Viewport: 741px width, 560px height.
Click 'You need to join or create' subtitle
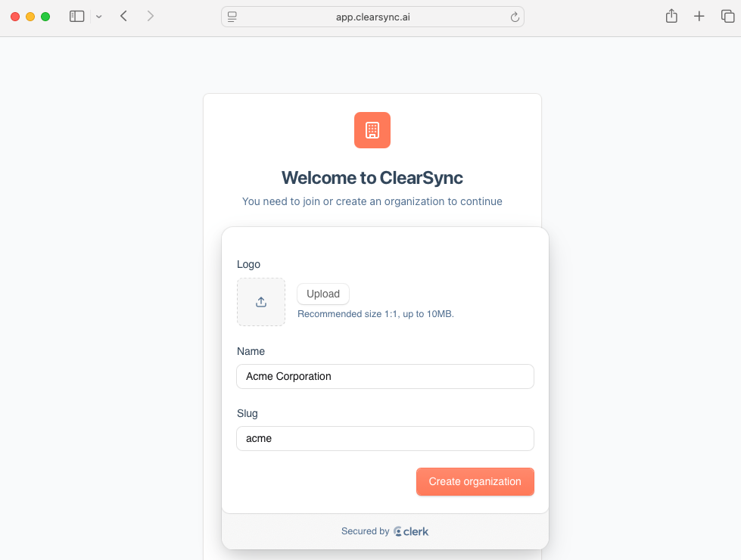pos(372,201)
